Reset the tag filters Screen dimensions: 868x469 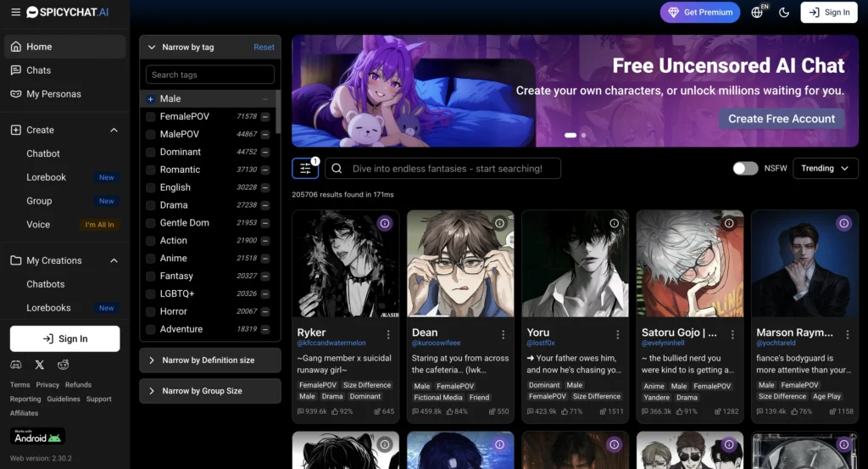click(264, 47)
